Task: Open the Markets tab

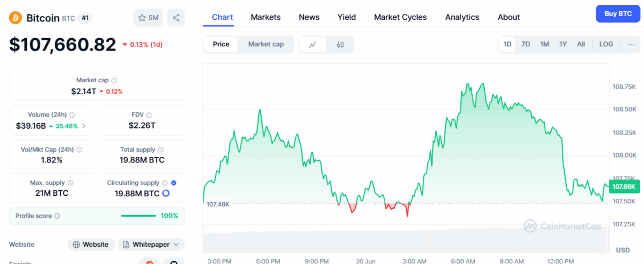Action: 266,17
